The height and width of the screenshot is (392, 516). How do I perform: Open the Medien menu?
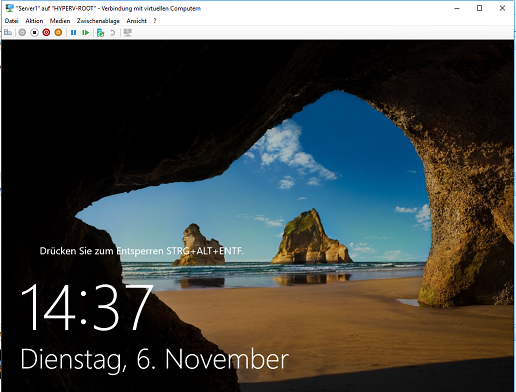(60, 21)
